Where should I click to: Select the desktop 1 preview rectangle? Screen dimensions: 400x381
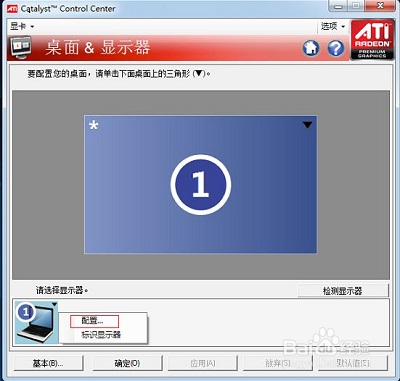point(200,184)
